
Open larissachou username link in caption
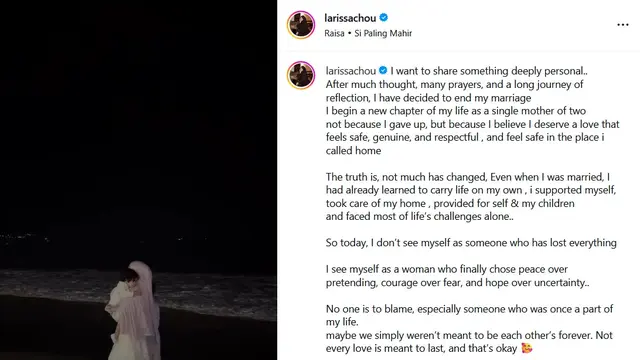tap(351, 71)
